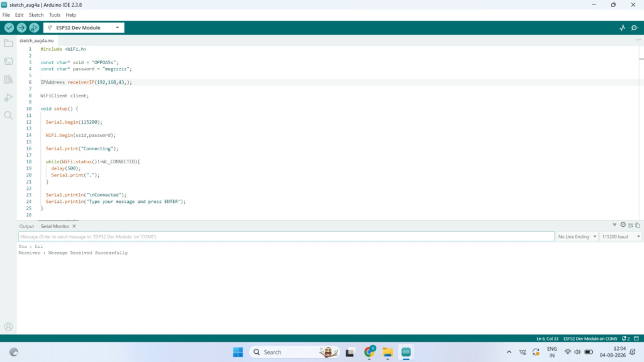
Task: Click line number 18 in gutter
Action: tap(29, 162)
